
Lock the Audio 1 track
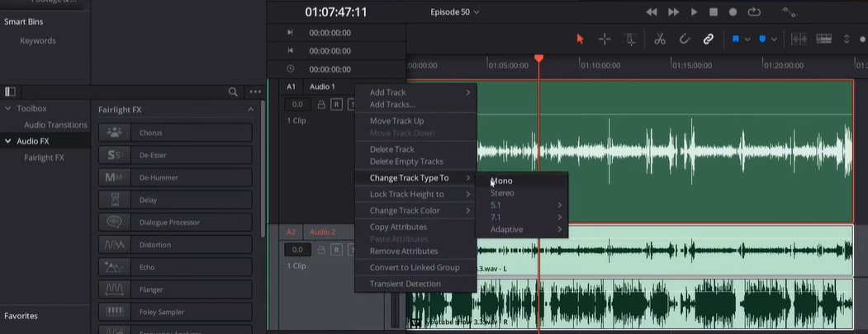(x=321, y=104)
